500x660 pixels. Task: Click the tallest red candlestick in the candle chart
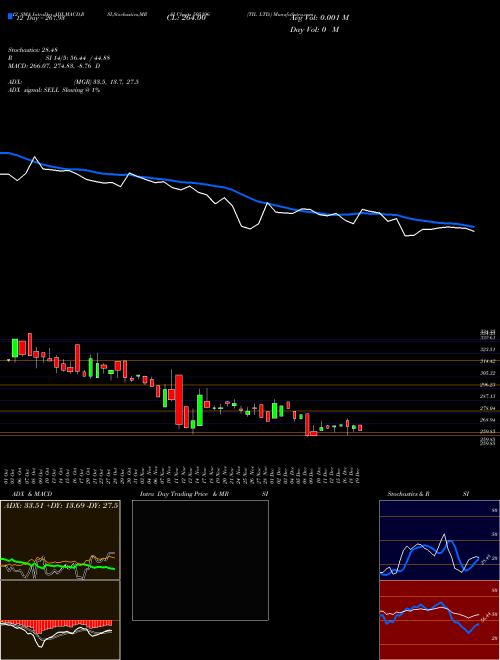pyautogui.click(x=179, y=400)
